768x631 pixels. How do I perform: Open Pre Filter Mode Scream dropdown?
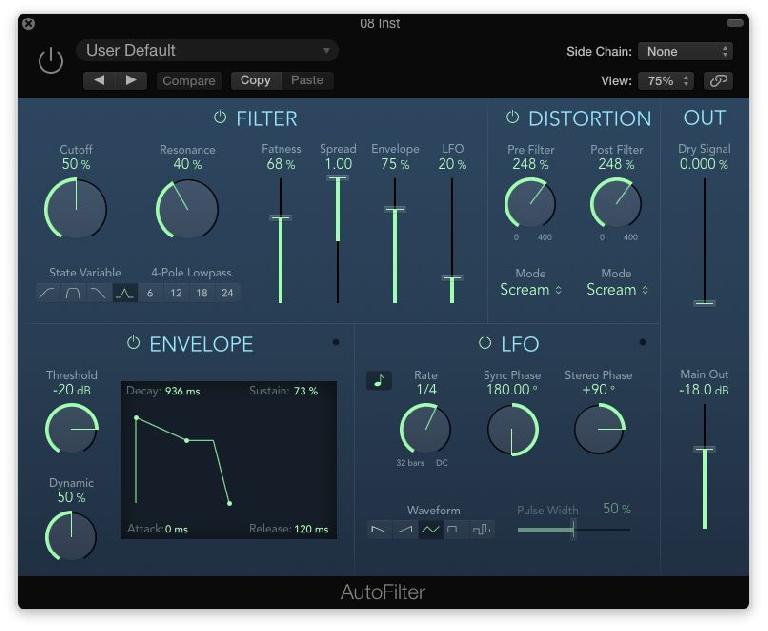tap(530, 290)
